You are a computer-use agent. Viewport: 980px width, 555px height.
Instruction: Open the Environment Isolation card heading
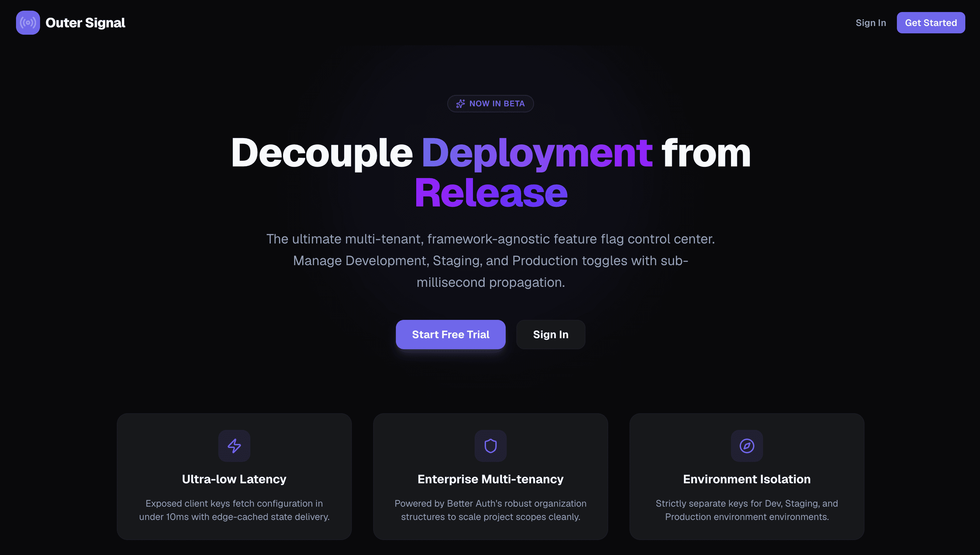747,479
